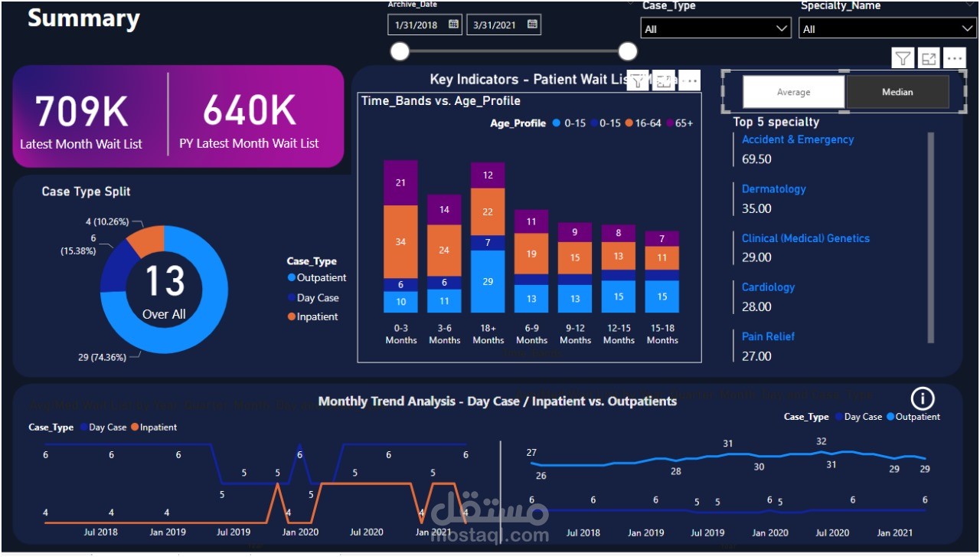Open more options ellipsis above Average/Median slicer
Screen dimensions: 980x557
pos(954,58)
